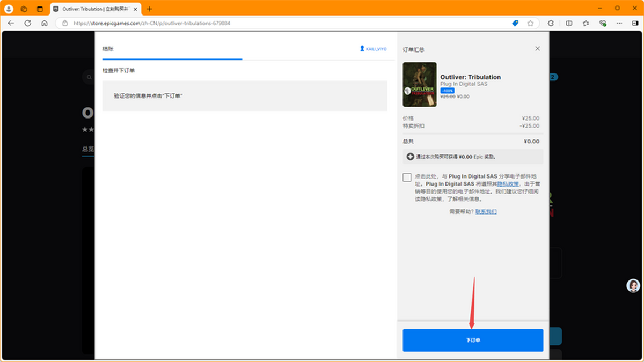Screen dimensions: 644x362
Task: Open the browser extensions icon
Action: 551,23
